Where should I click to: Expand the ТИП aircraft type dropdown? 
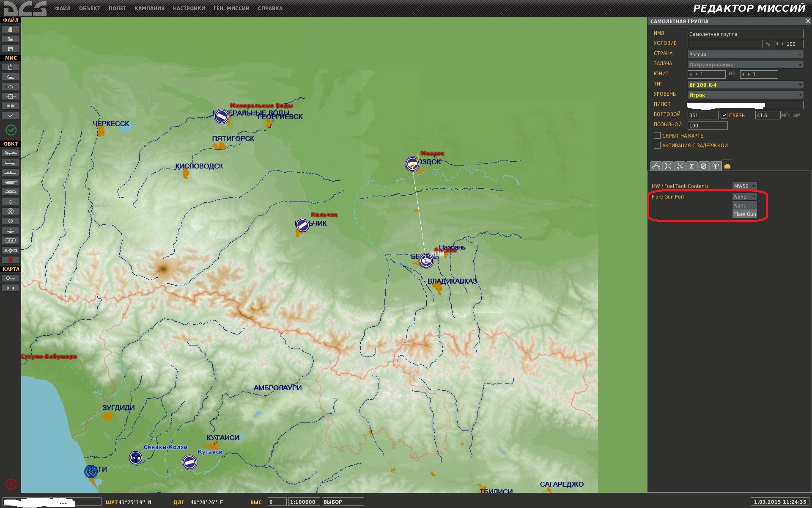(745, 85)
